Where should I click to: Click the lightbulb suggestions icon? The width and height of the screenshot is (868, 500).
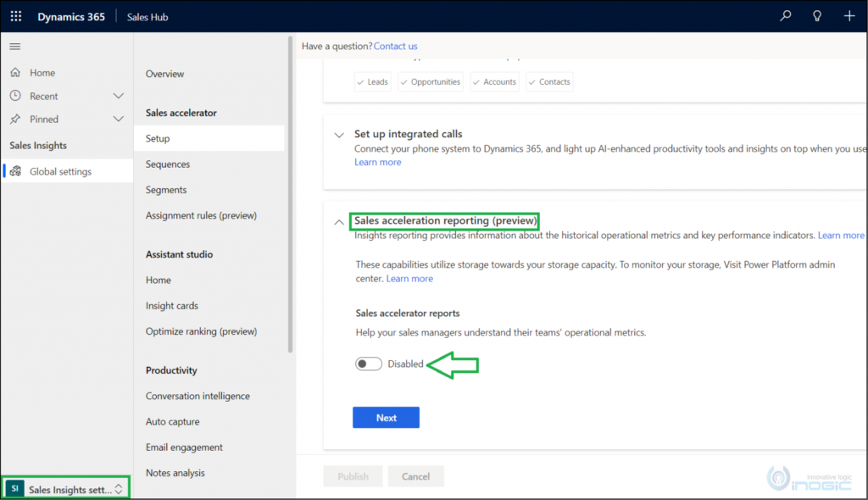815,15
